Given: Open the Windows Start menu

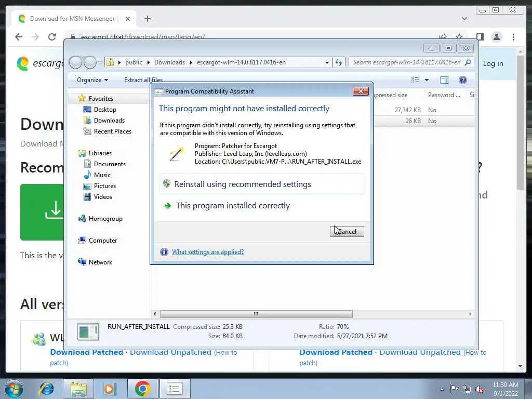Looking at the screenshot, I should click(14, 389).
